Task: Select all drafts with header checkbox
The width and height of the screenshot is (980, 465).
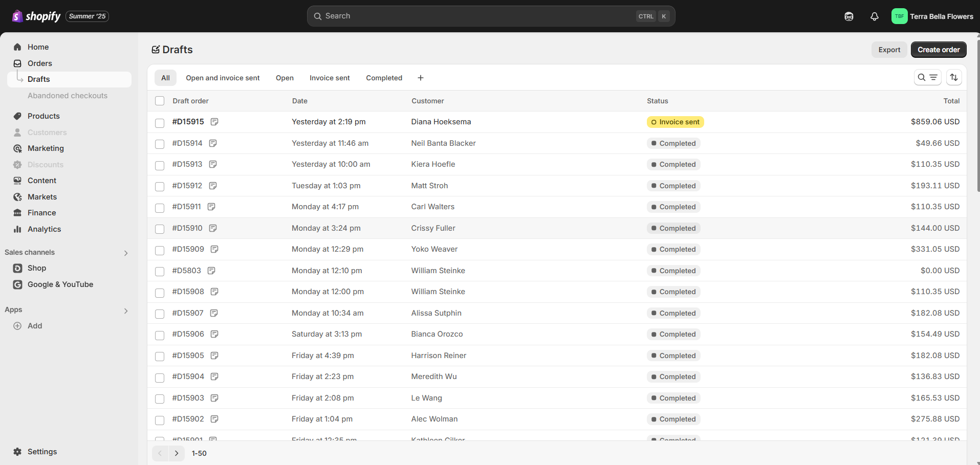Action: point(160,101)
